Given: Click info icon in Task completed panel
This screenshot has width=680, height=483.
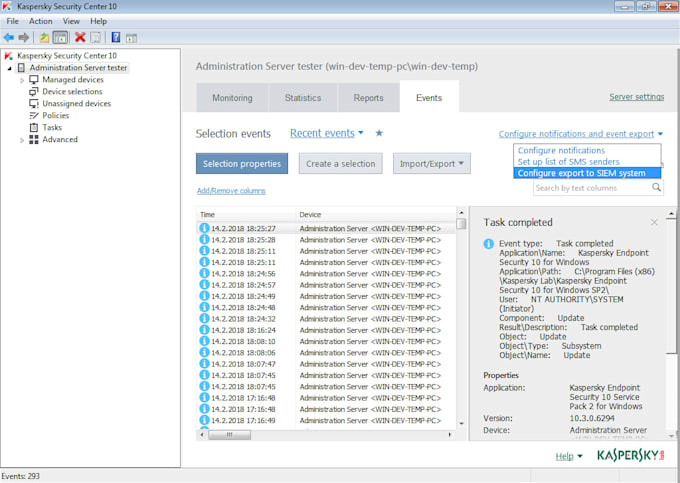Looking at the screenshot, I should pos(489,244).
